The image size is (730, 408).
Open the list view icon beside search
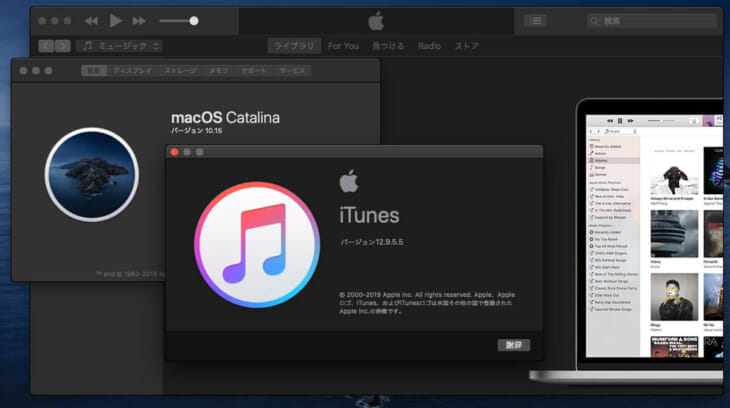(x=536, y=20)
